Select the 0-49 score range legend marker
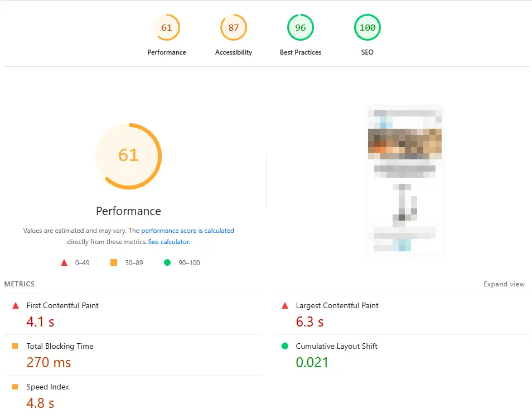This screenshot has width=532, height=419. click(64, 262)
